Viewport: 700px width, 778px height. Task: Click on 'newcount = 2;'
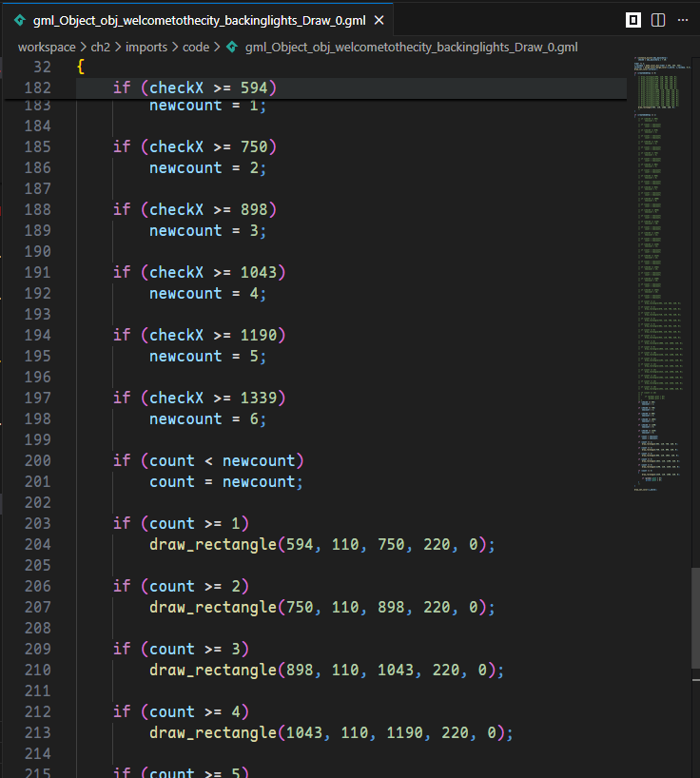point(208,168)
